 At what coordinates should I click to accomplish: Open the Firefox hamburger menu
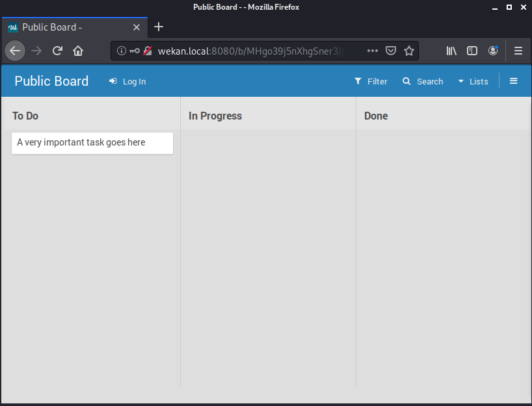click(x=518, y=51)
